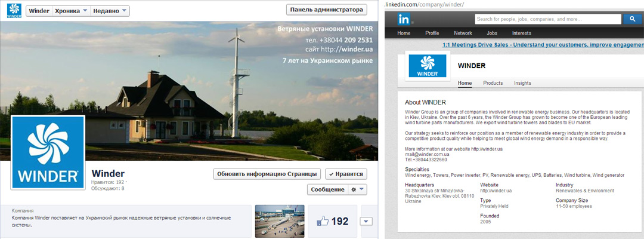Click 'Обсуждают: 8' text
The image size is (644, 239).
107,188
